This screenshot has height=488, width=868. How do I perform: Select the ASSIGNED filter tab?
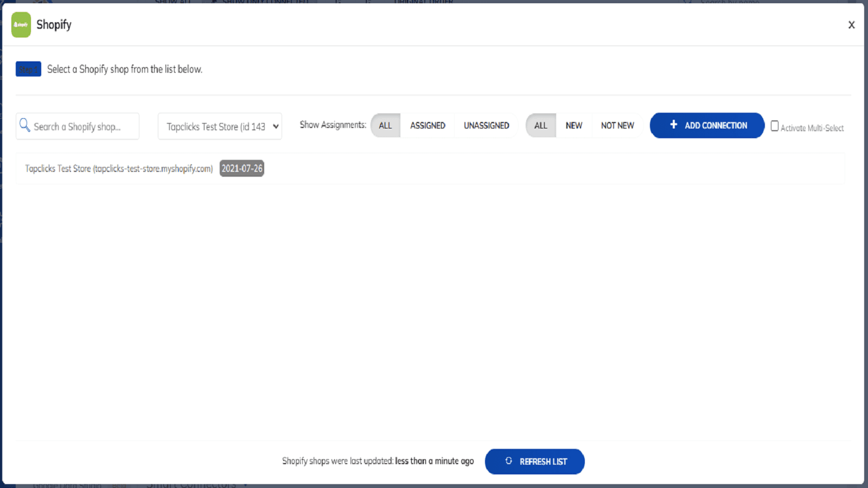(x=428, y=125)
